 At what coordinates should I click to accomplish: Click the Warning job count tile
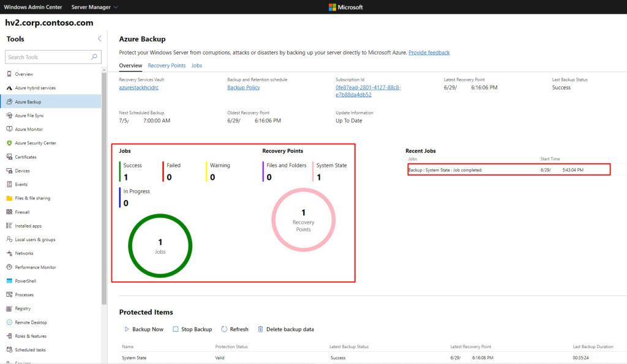pos(218,171)
